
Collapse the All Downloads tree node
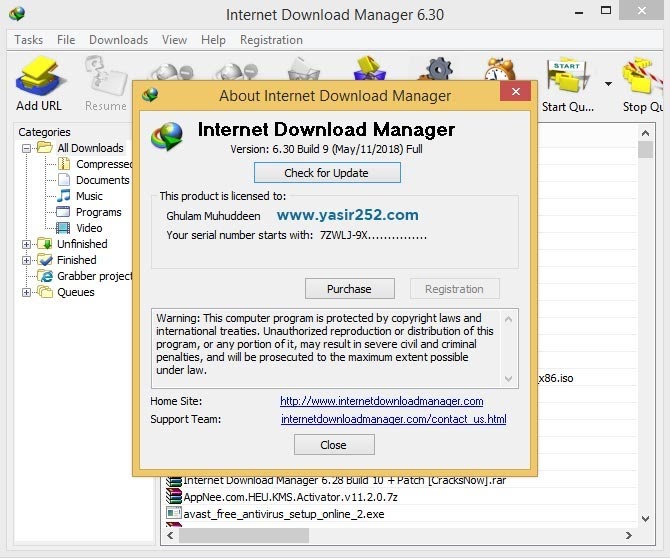pos(26,148)
